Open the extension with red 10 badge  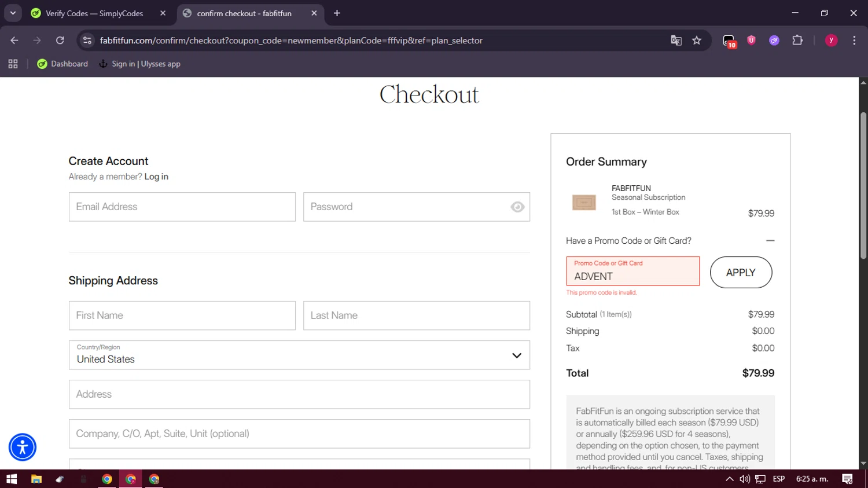(729, 41)
